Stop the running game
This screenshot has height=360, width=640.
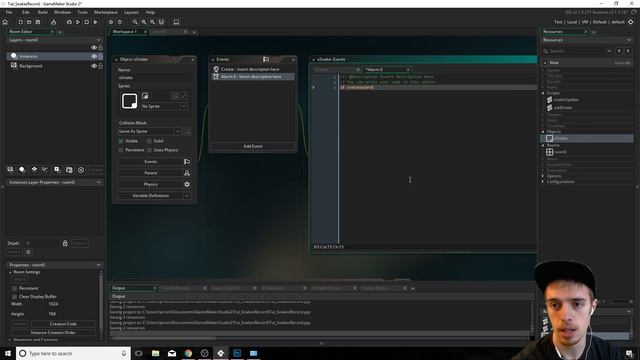(87, 22)
